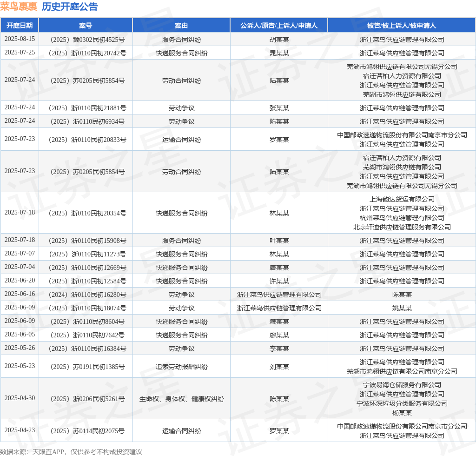The height and width of the screenshot is (456, 476).
Task: Click case number (2025) 冀0302民初4525号
Action: (87, 40)
